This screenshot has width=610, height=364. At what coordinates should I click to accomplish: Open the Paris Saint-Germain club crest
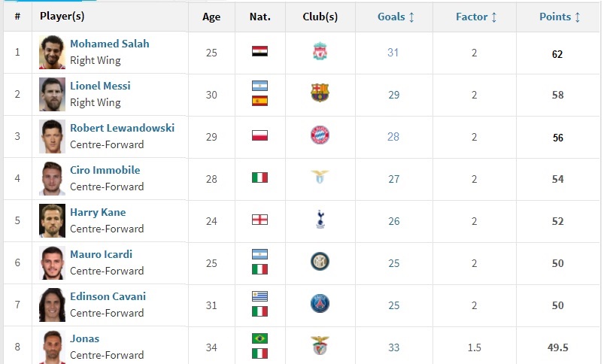click(x=320, y=304)
